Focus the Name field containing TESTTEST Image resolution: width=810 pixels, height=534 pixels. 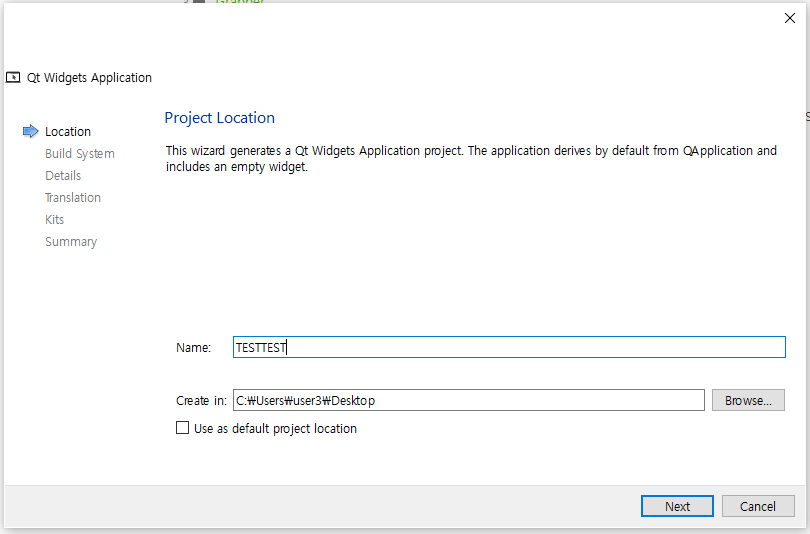(509, 347)
